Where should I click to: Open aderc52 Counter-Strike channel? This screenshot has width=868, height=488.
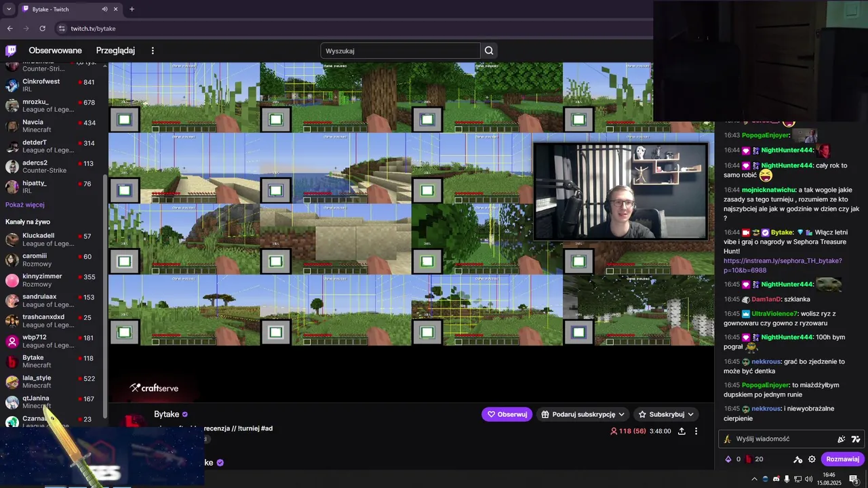[x=52, y=167]
